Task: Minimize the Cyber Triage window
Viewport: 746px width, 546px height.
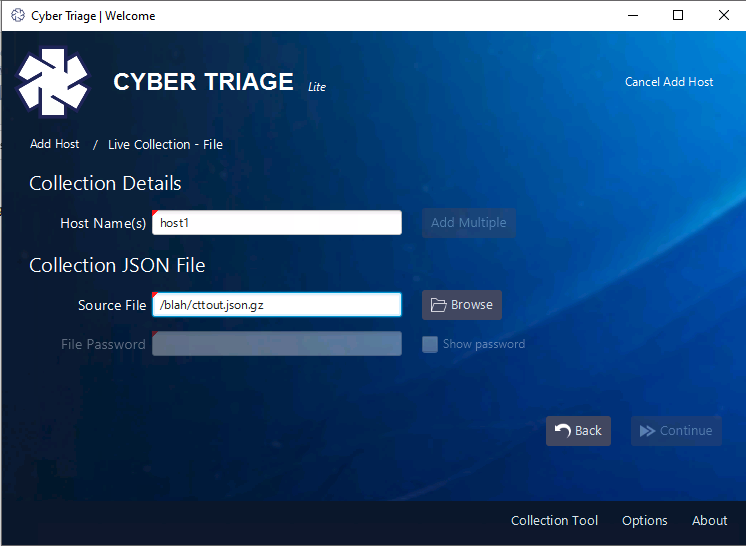Action: (x=633, y=15)
